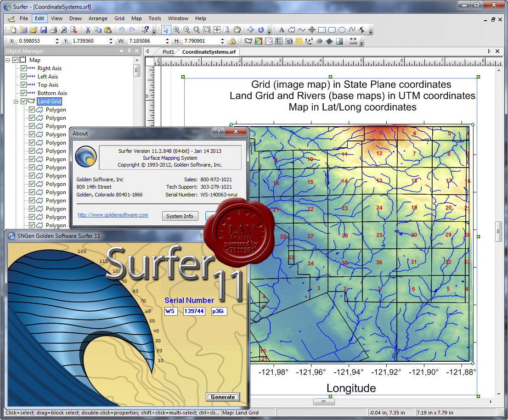Create a new Contour Map icon

pos(259,41)
